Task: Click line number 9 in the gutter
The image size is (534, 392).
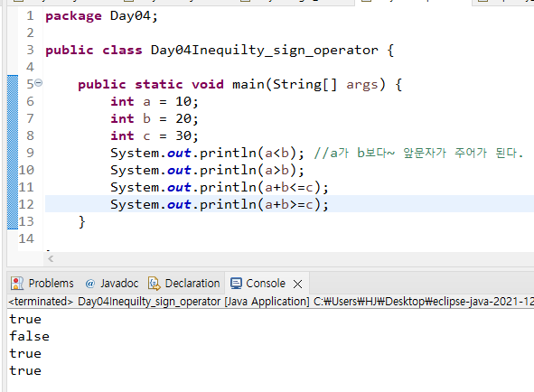Action: click(x=31, y=153)
